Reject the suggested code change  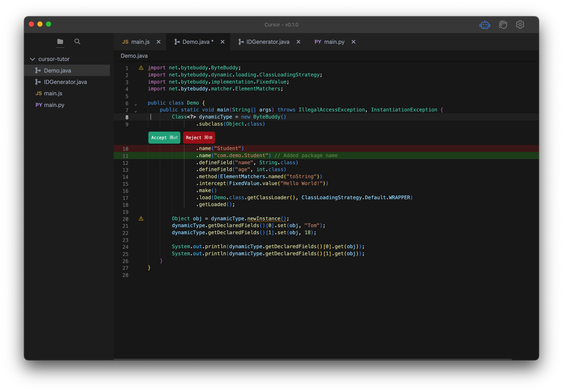click(199, 138)
